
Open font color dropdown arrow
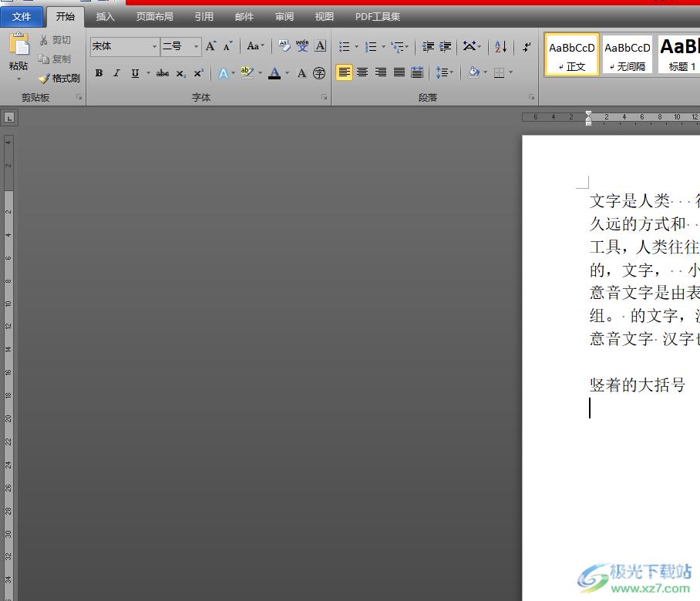coord(287,72)
